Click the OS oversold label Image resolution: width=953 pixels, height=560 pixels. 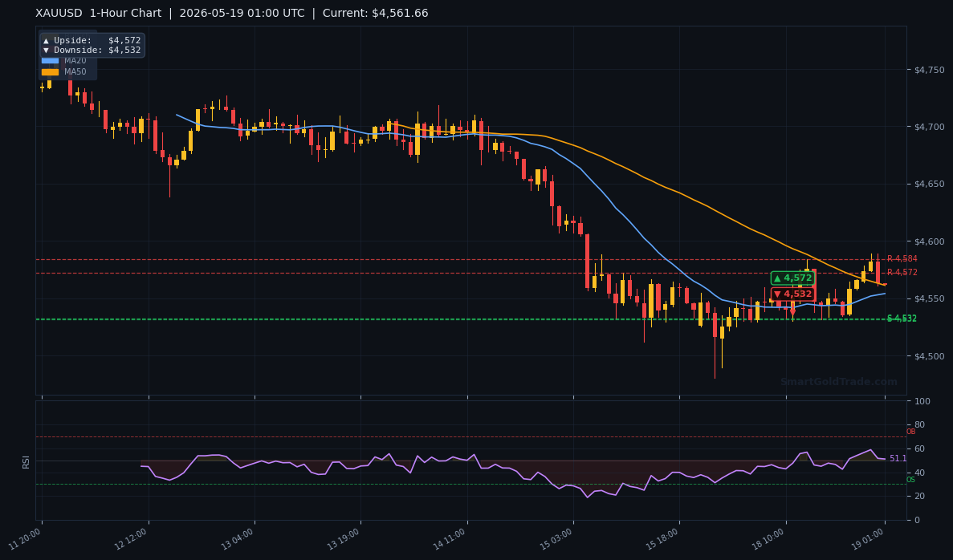tap(910, 480)
